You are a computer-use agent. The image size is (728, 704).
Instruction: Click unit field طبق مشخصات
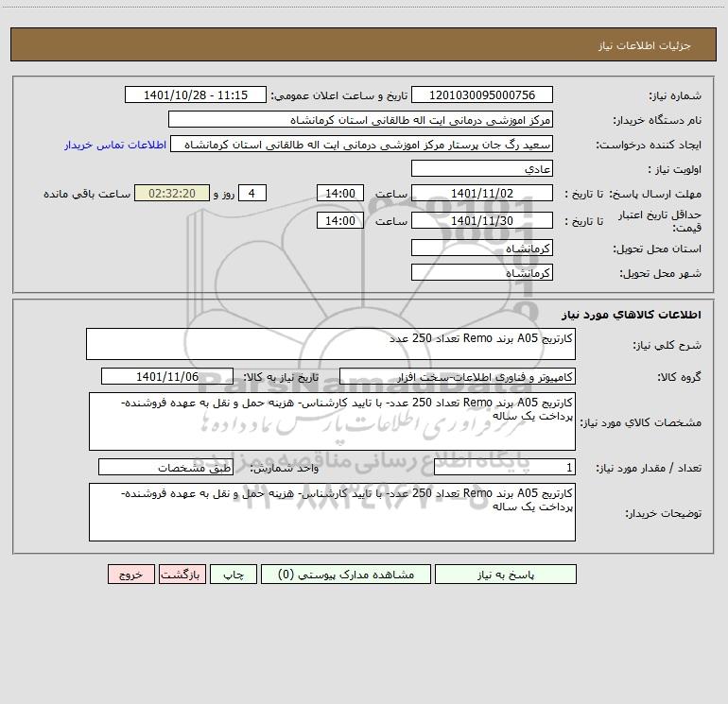165,467
